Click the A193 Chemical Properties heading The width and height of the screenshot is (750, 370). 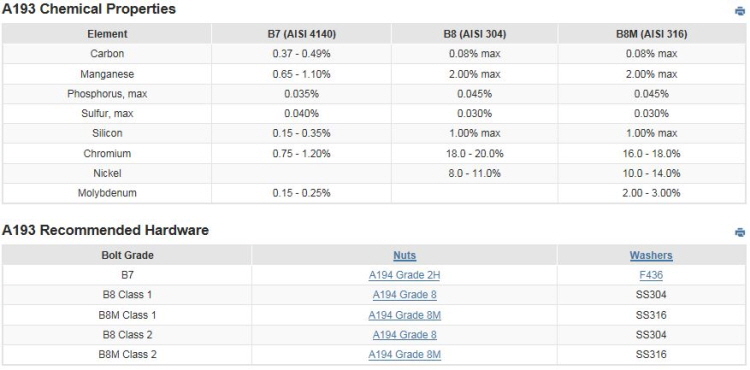pos(88,9)
